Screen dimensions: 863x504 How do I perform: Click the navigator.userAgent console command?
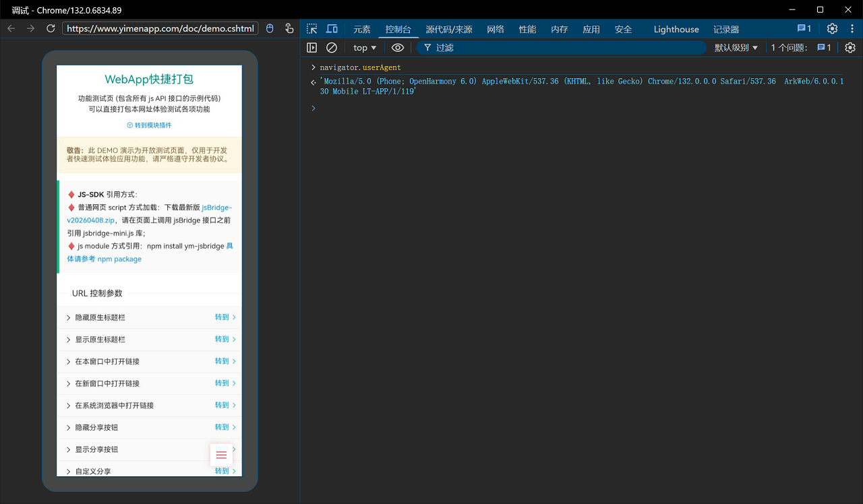[x=360, y=67]
